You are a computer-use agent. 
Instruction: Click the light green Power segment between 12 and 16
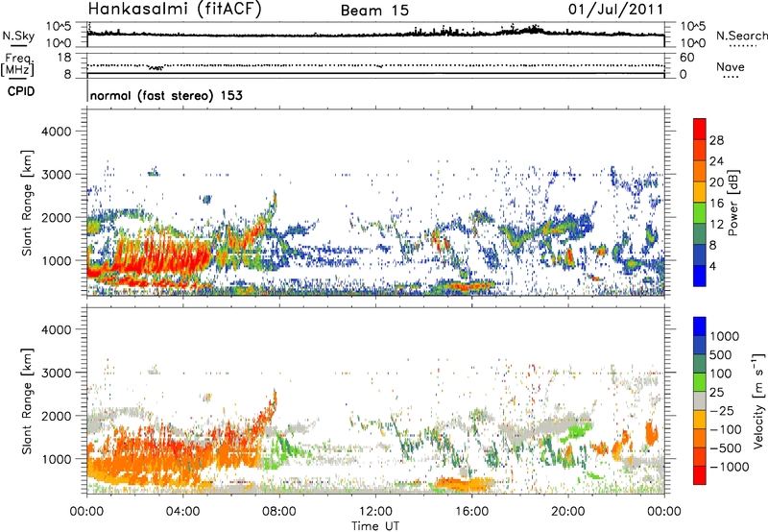(x=700, y=212)
